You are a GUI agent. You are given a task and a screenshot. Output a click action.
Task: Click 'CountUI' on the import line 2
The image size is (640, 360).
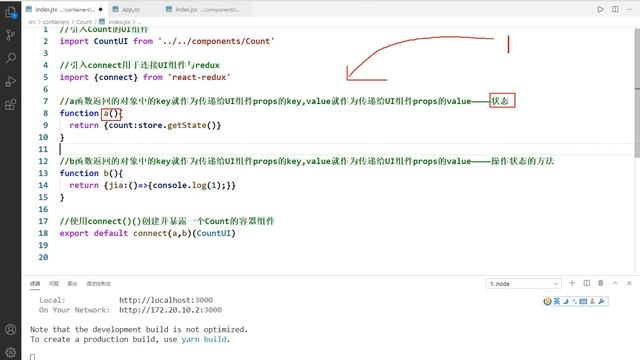coord(111,41)
